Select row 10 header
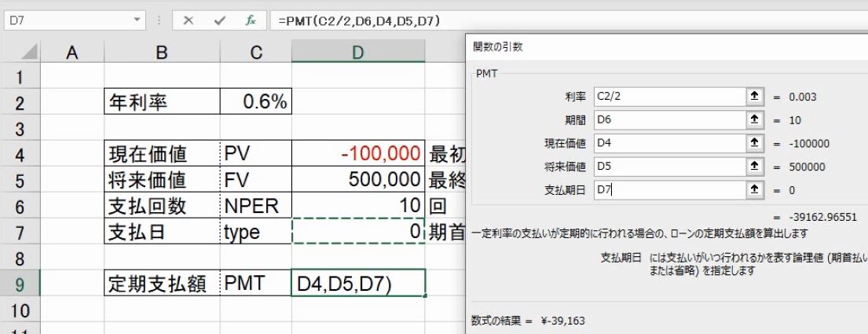Image resolution: width=868 pixels, height=334 pixels. pos(20,310)
